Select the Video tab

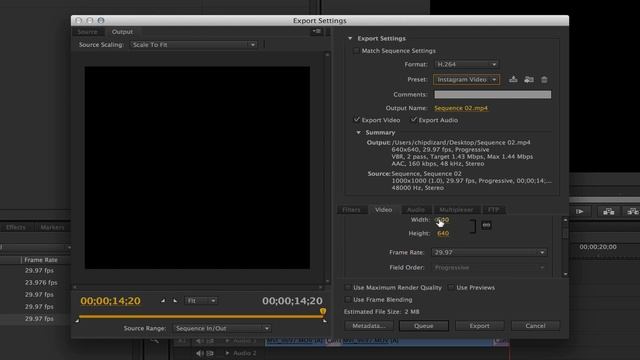click(x=384, y=210)
